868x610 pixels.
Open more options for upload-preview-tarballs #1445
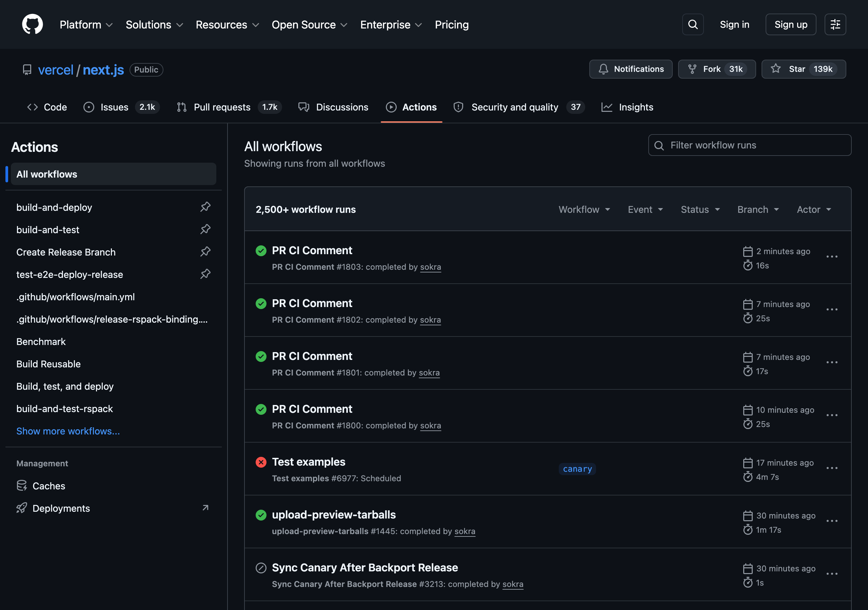[x=832, y=522]
